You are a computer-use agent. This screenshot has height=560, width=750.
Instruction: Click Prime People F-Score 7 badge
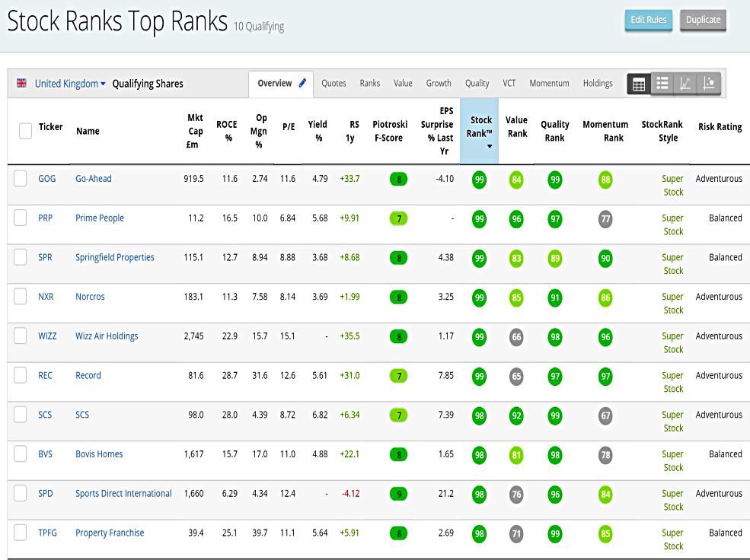click(398, 219)
